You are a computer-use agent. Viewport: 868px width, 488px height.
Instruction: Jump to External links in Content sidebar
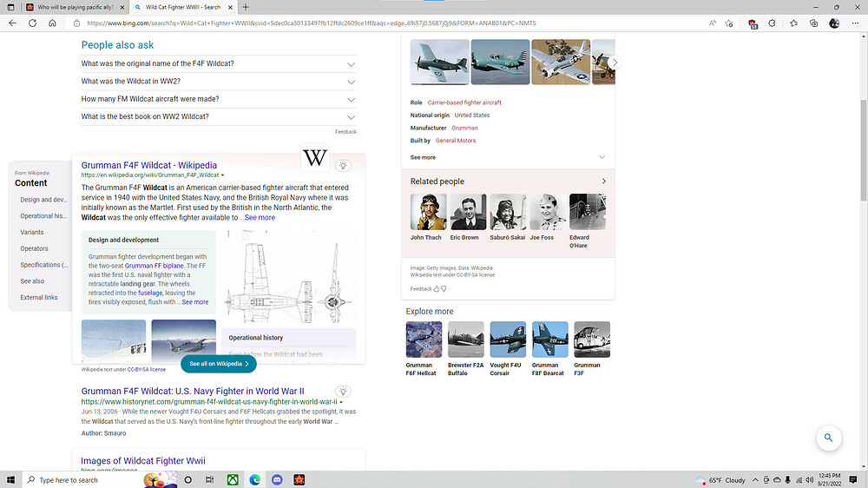(39, 298)
